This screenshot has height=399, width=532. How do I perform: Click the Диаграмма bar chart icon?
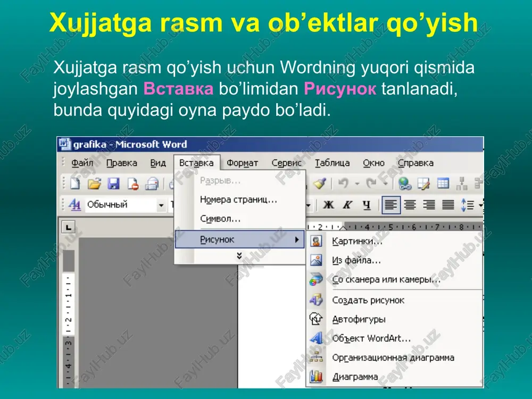coord(316,377)
